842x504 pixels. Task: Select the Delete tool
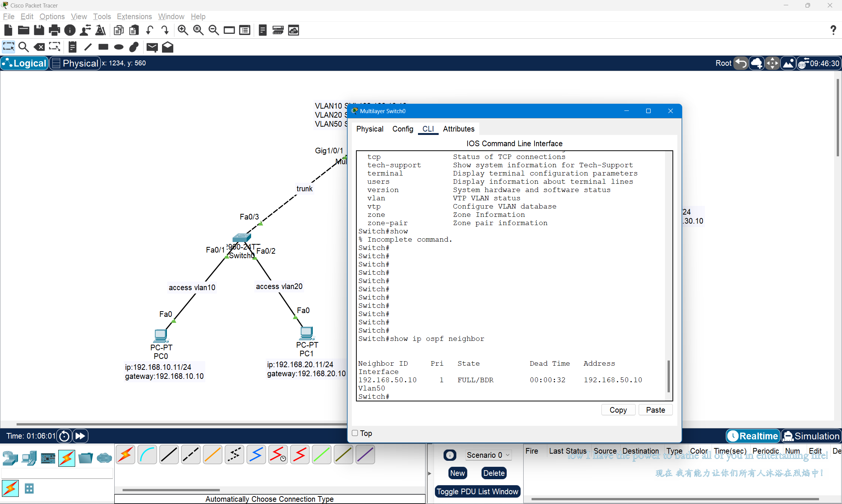[39, 47]
